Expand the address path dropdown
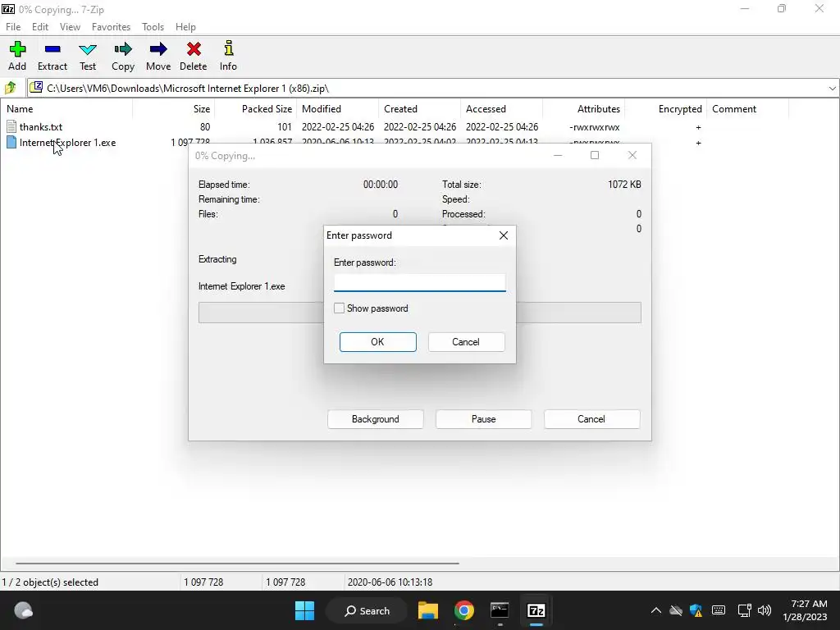 tap(832, 89)
